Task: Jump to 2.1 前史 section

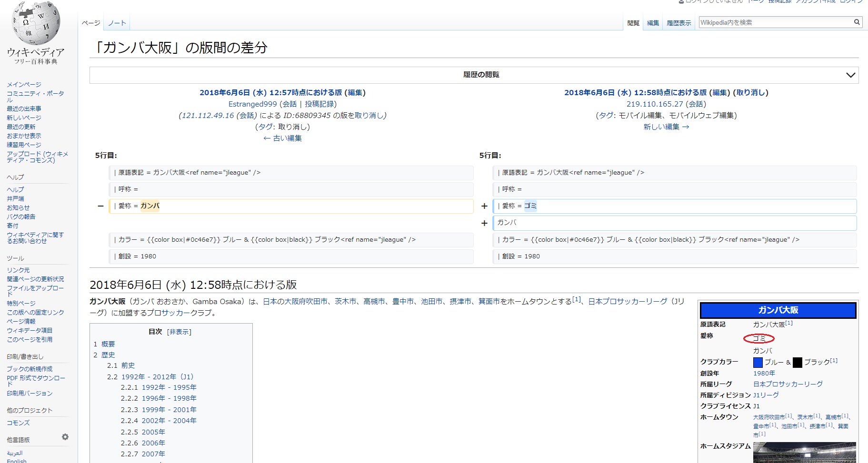Action: (x=121, y=365)
